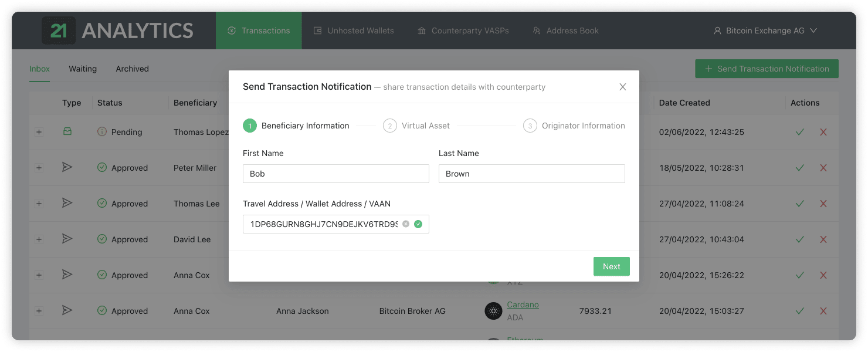This screenshot has width=868, height=352.
Task: Jump to step 3 Originator Information
Action: (574, 126)
